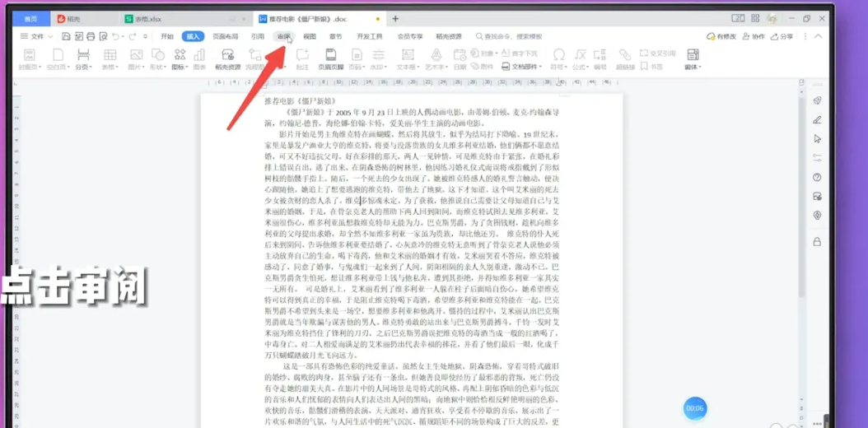Click the pen icon in right sidebar
The height and width of the screenshot is (428, 868).
817,119
